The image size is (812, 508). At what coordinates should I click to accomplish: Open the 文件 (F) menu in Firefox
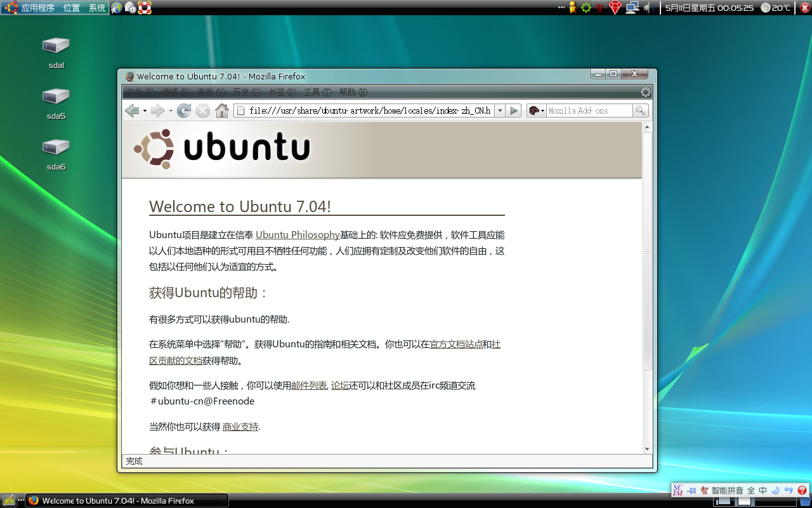140,92
